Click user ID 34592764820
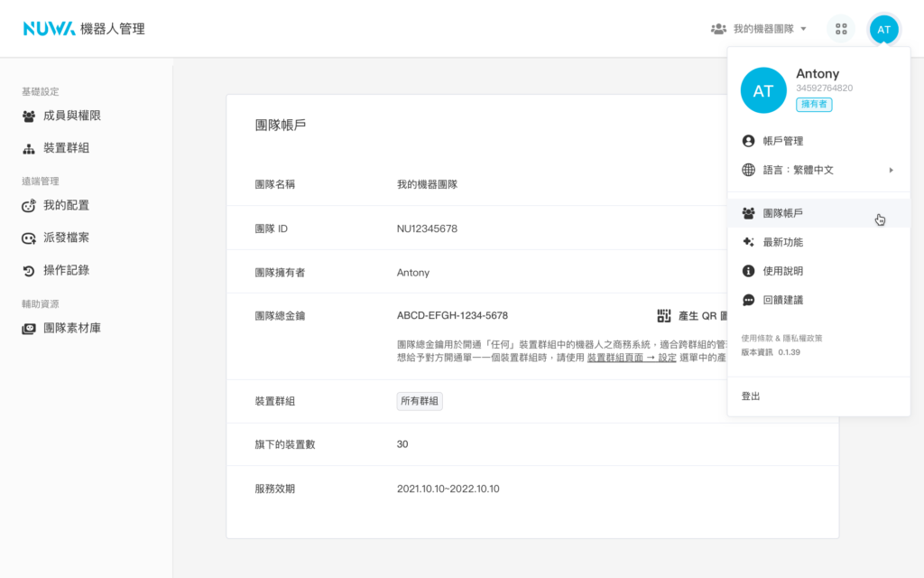The width and height of the screenshot is (924, 578). (x=825, y=88)
